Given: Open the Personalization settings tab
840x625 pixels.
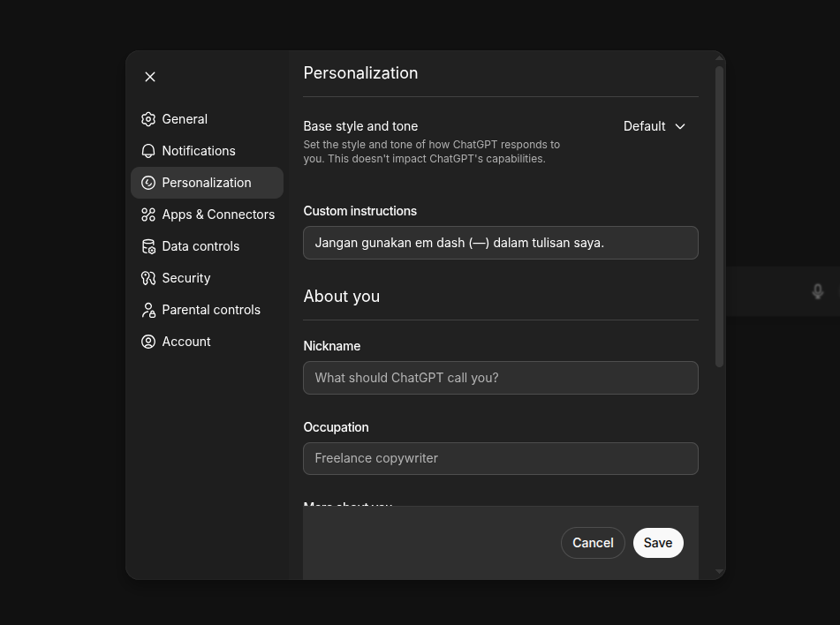Looking at the screenshot, I should (207, 183).
